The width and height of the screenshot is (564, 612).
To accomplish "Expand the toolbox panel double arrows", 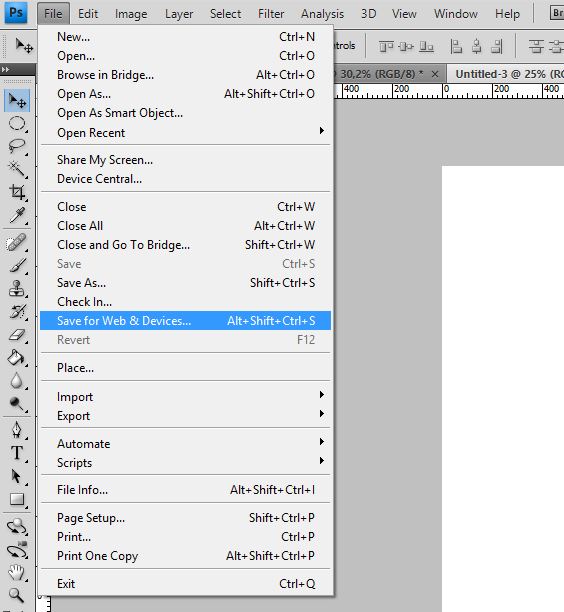I will [x=5, y=69].
